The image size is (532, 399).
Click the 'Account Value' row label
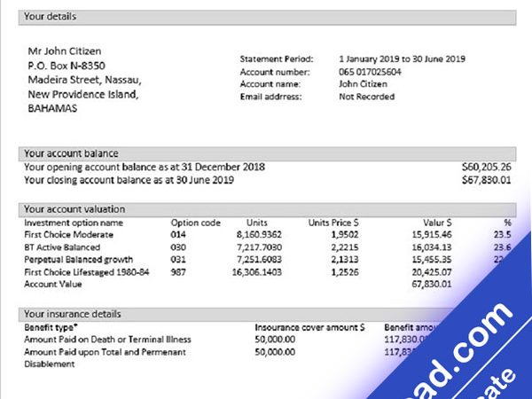pyautogui.click(x=53, y=285)
